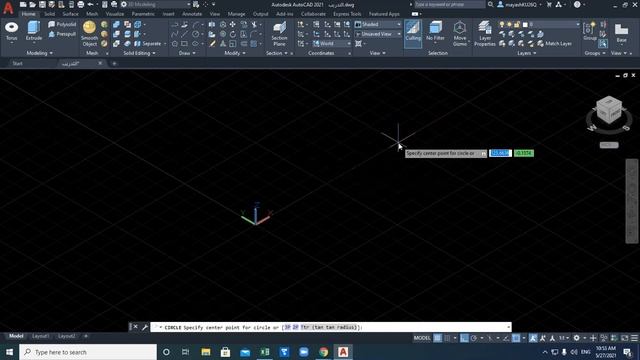
Task: Toggle grid display in status bar
Action: click(438, 338)
